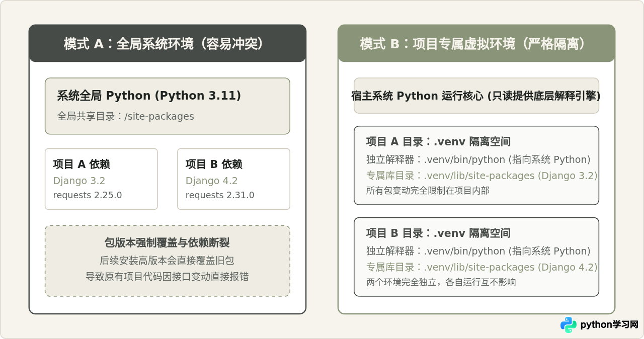Click '包版本强制覆盖与依赖断裂' heading

coord(167,243)
